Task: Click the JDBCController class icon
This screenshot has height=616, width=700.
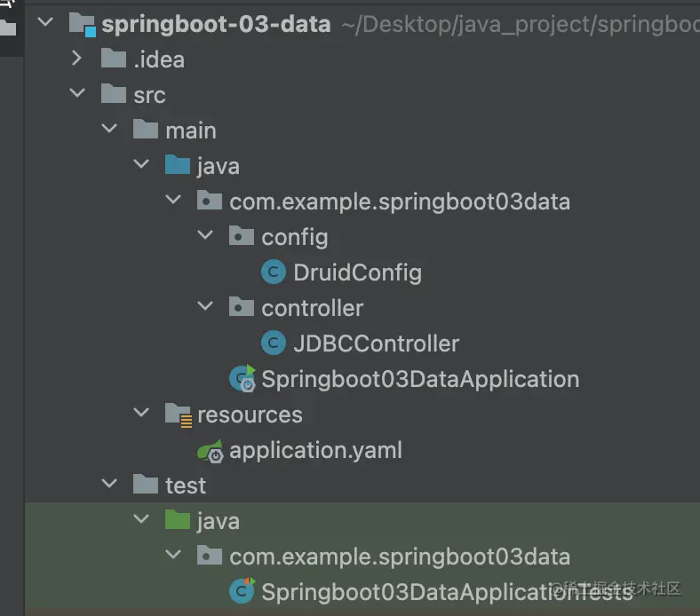Action: (274, 343)
